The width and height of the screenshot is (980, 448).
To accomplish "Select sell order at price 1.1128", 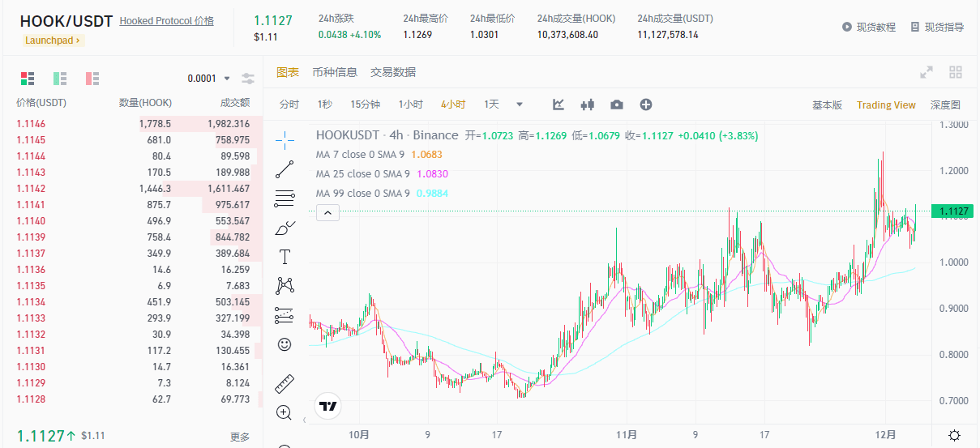I will coord(133,399).
